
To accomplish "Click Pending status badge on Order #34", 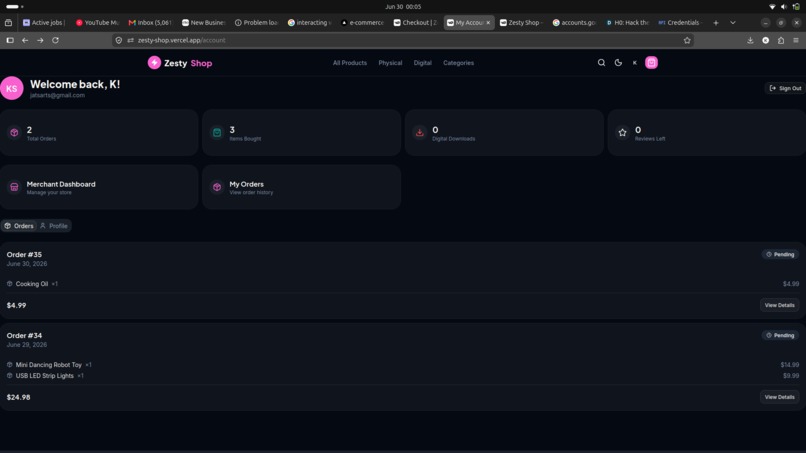I will [x=780, y=335].
